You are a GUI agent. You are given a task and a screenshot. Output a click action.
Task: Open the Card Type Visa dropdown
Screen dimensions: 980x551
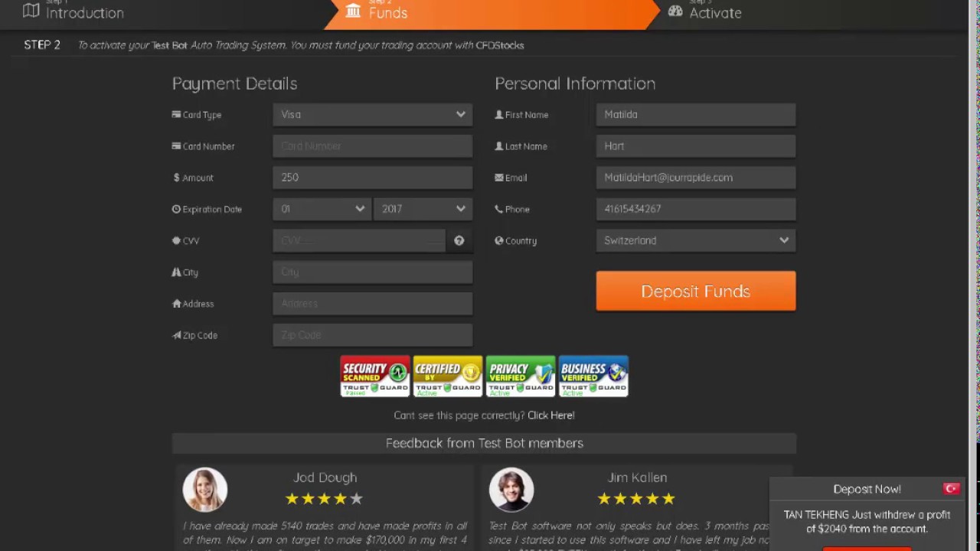click(373, 115)
